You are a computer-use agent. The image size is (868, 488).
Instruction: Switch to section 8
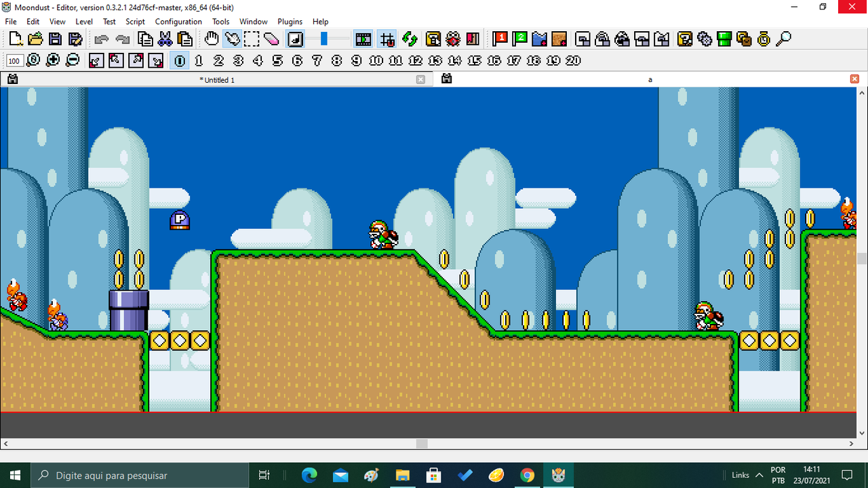[x=336, y=60]
